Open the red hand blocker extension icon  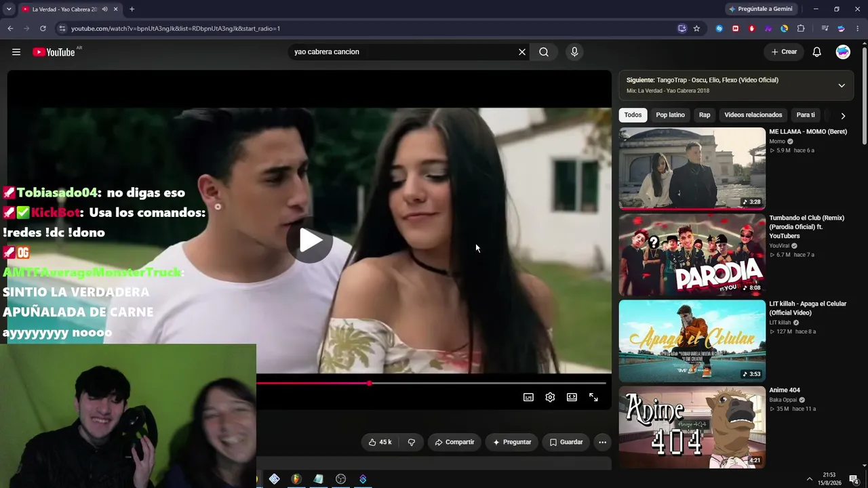(x=751, y=28)
